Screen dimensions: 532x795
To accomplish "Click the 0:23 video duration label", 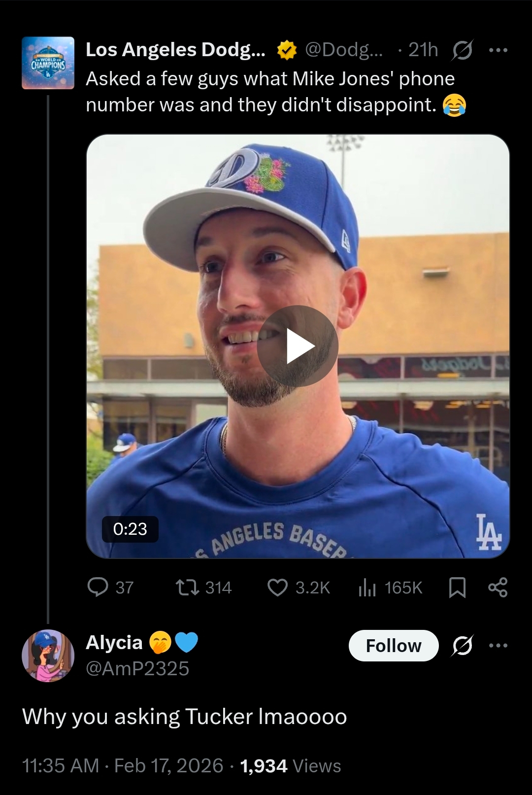I will click(130, 529).
